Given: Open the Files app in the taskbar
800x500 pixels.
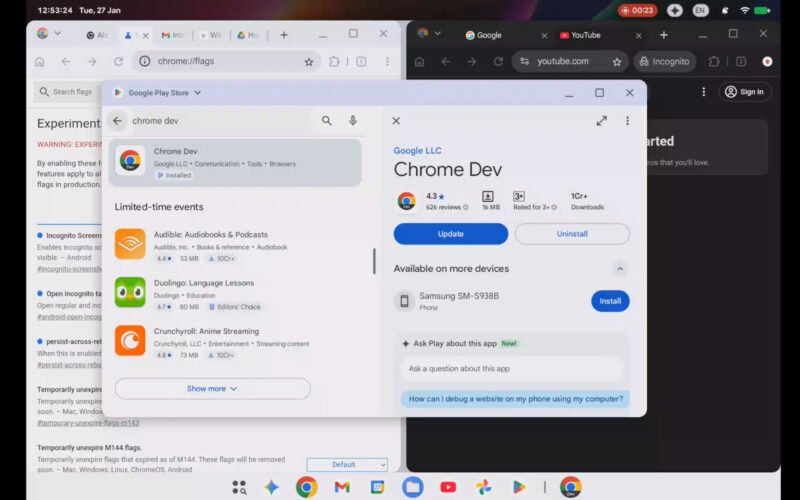Looking at the screenshot, I should [413, 487].
